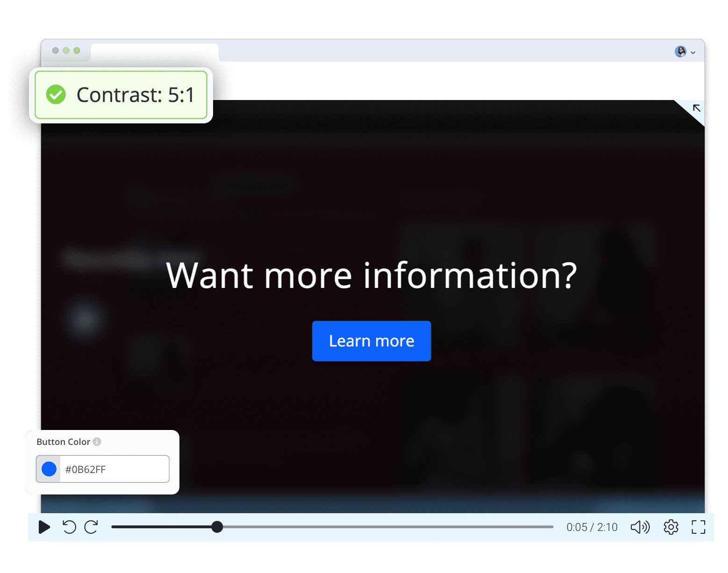The width and height of the screenshot is (728, 573).
Task: Click the Contrast: 5:1 label
Action: pos(135,95)
